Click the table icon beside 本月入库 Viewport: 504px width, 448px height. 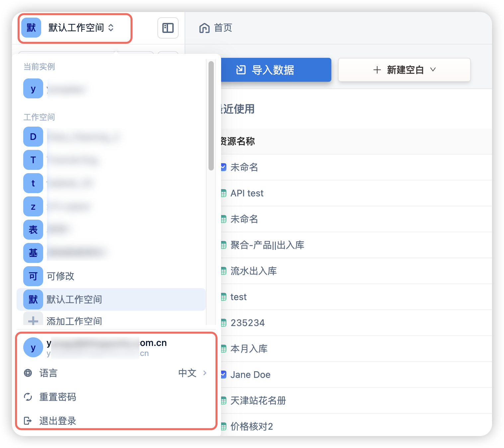pyautogui.click(x=224, y=349)
